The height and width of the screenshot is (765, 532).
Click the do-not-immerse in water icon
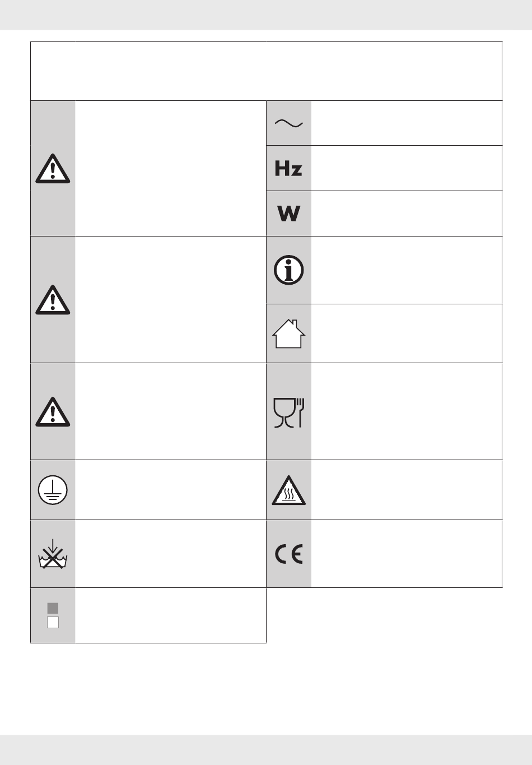pos(53,554)
